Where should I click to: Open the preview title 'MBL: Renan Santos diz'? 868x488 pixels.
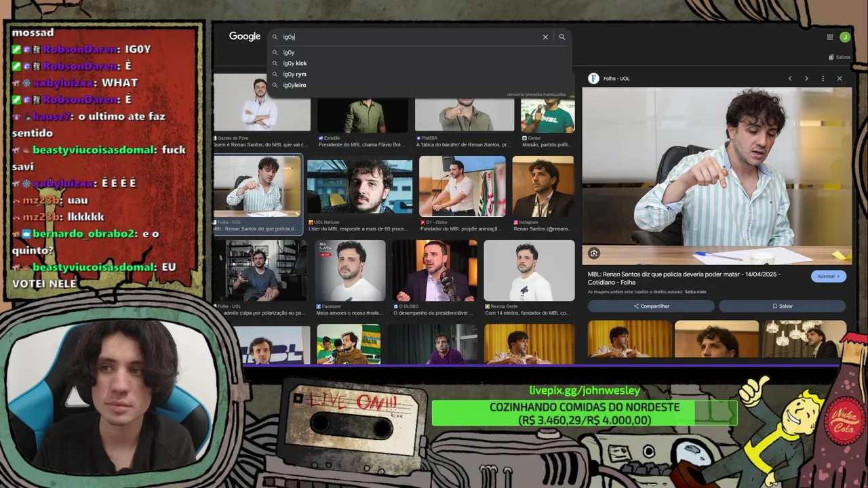684,278
